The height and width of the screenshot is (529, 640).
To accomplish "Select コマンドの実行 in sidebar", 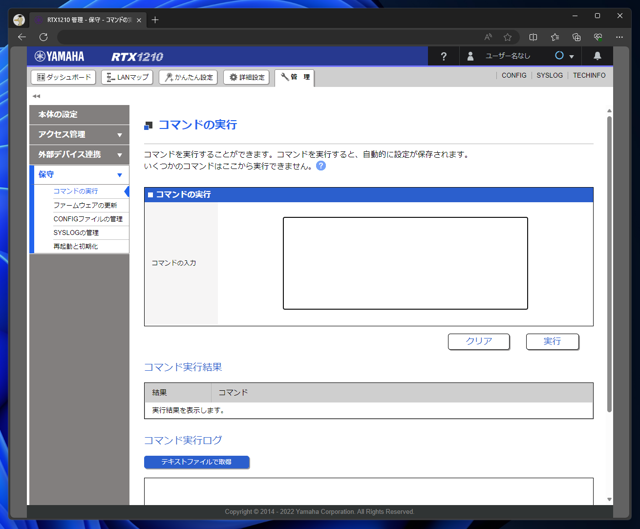I will (x=76, y=191).
